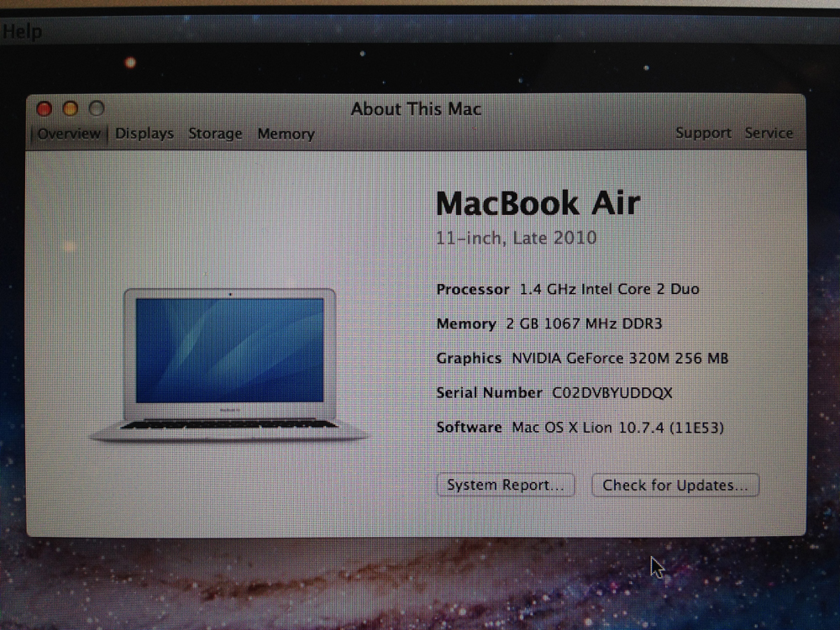Click the gray zoom window button
The width and height of the screenshot is (840, 630).
point(97,108)
